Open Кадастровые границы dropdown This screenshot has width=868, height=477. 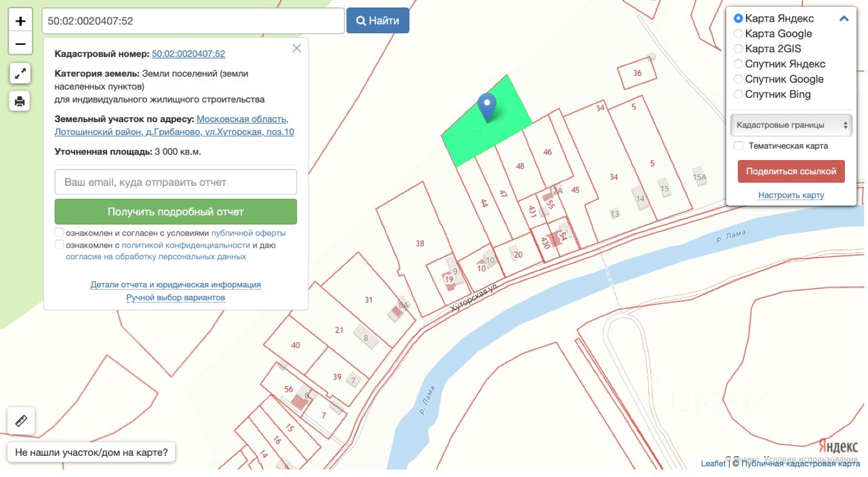pyautogui.click(x=791, y=125)
